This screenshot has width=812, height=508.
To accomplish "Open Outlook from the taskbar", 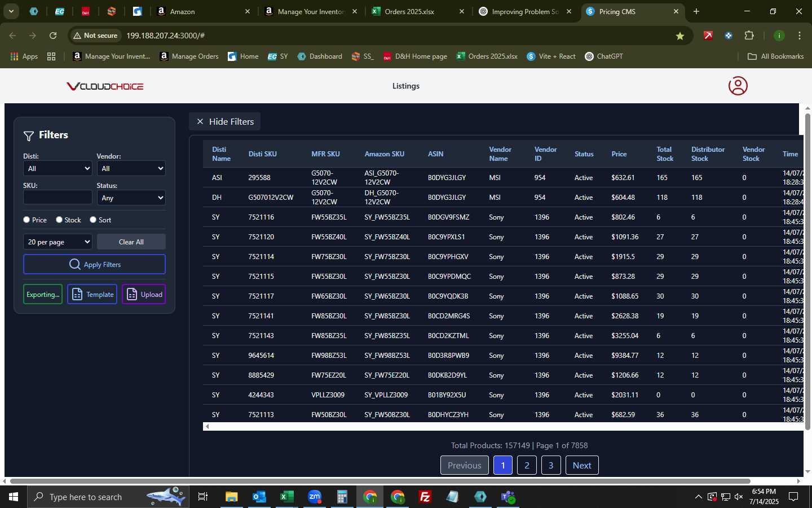I will pyautogui.click(x=259, y=497).
